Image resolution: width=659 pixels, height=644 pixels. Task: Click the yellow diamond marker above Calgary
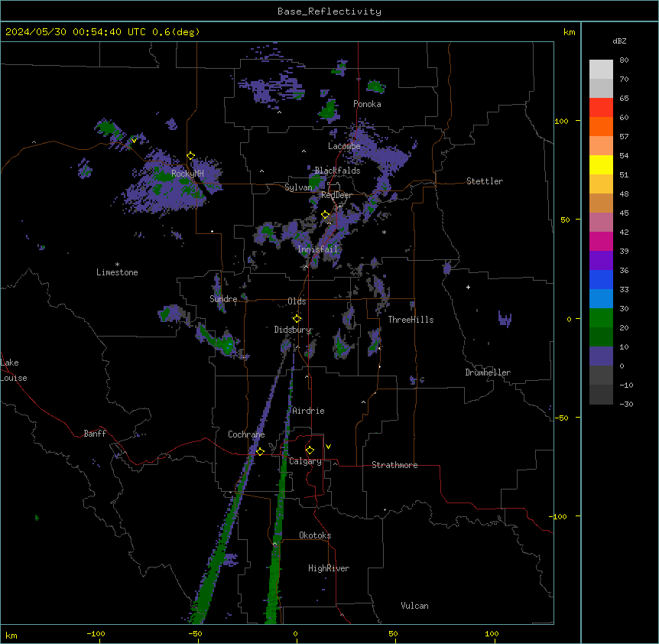[310, 450]
